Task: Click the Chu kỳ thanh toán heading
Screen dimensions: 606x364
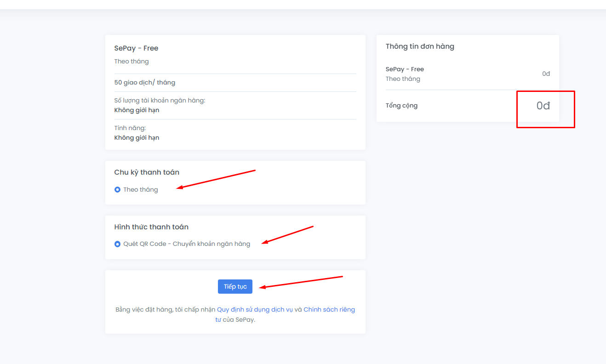Action: click(147, 172)
